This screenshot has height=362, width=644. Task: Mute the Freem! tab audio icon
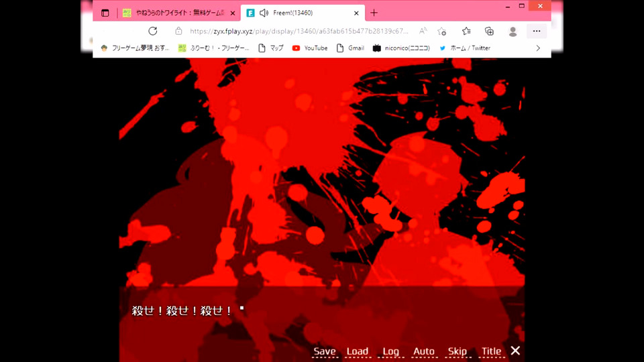[264, 13]
